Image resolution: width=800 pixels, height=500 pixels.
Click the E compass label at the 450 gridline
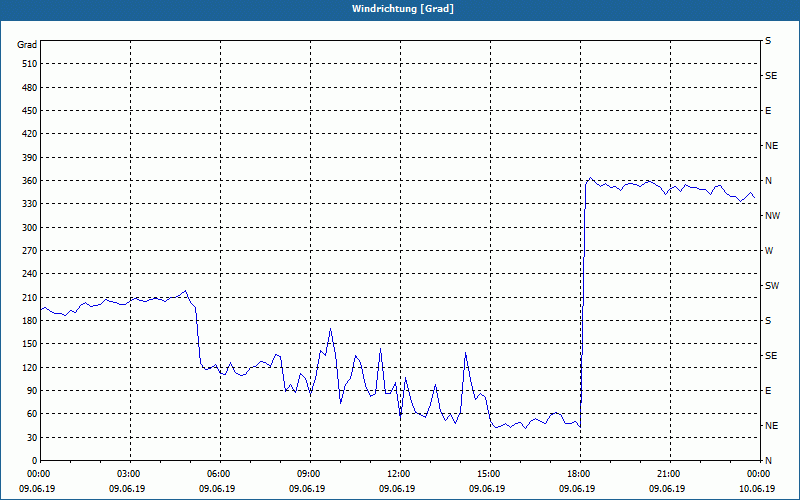768,111
